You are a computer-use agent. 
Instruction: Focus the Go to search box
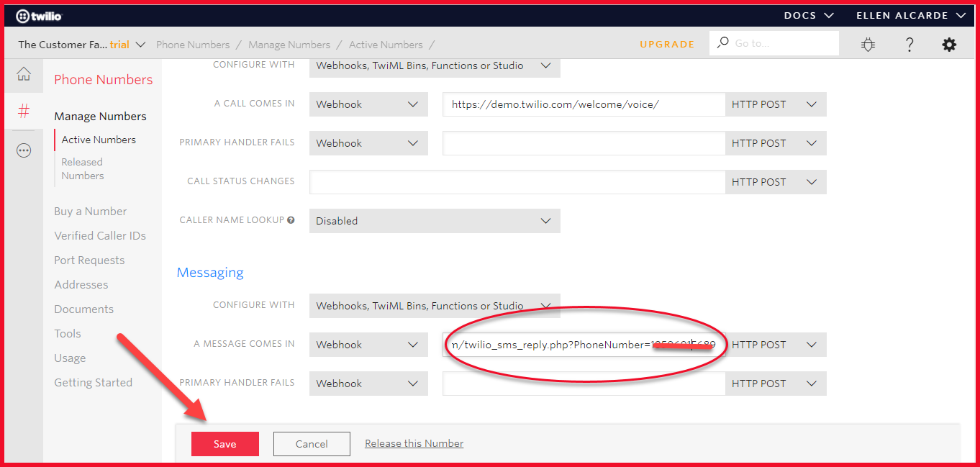(x=774, y=43)
